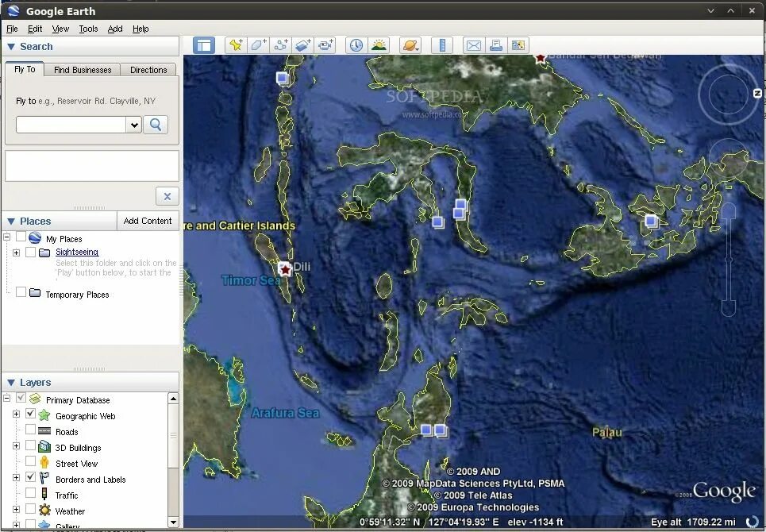The height and width of the screenshot is (532, 766).
Task: Collapse the Search panel triangle
Action: pos(11,47)
